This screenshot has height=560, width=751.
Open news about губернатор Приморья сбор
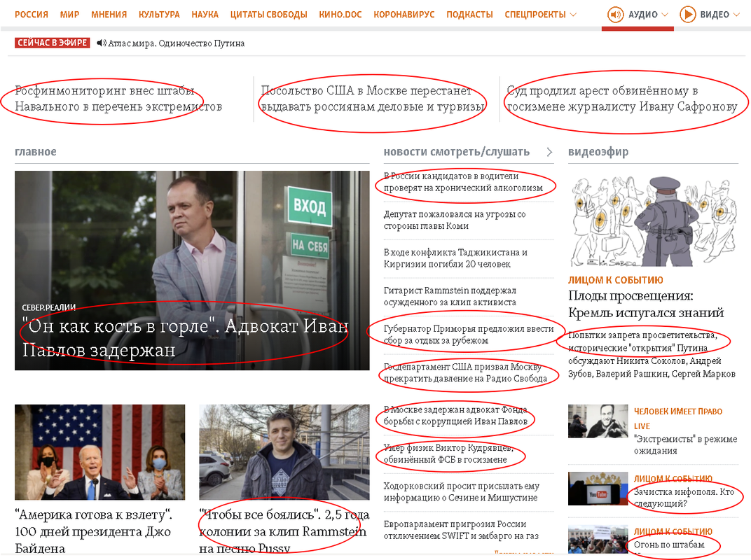pyautogui.click(x=469, y=335)
